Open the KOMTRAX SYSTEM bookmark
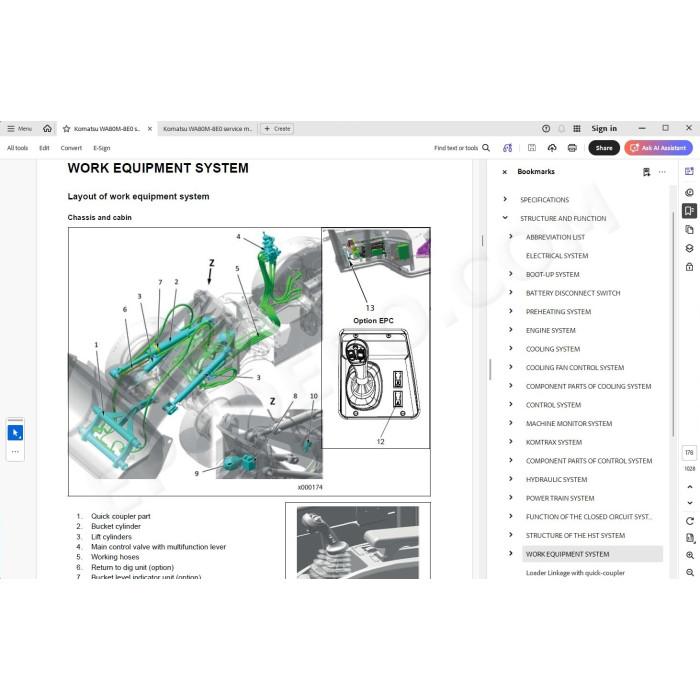The image size is (700, 700). pos(554,442)
